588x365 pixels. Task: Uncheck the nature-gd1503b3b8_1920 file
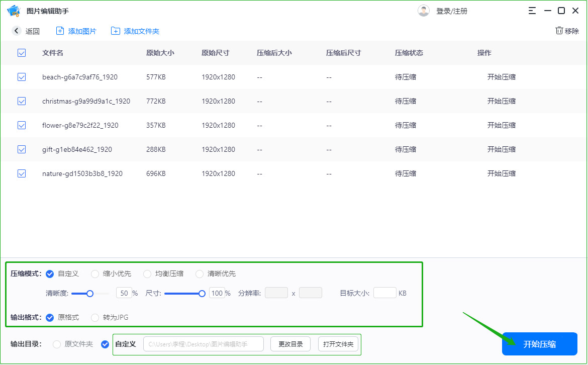[22, 173]
